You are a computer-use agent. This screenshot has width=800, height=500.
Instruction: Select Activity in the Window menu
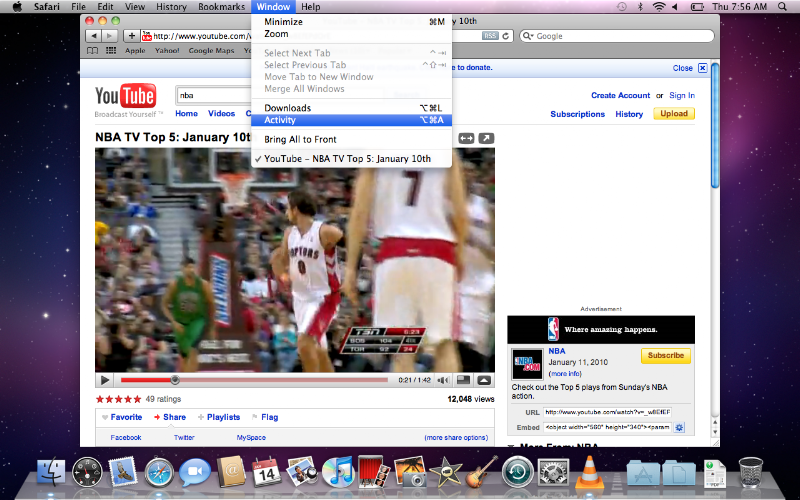[351, 120]
